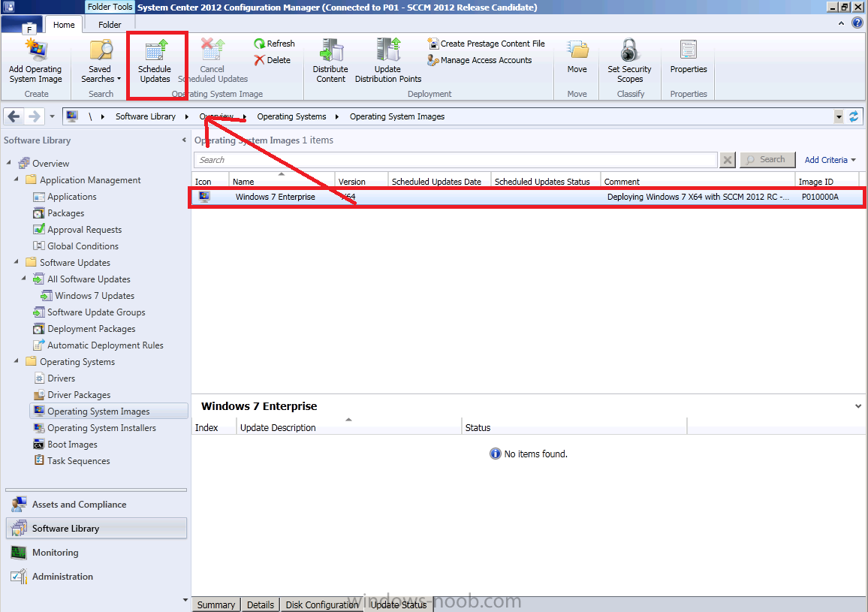The height and width of the screenshot is (612, 868).
Task: Click Schedule Updates ribbon button
Action: click(155, 61)
